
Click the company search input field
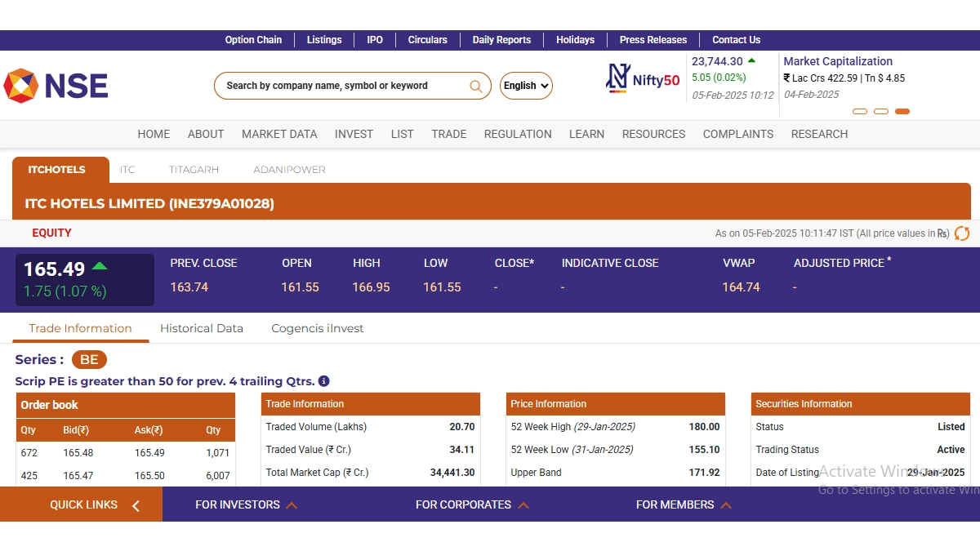pyautogui.click(x=343, y=86)
